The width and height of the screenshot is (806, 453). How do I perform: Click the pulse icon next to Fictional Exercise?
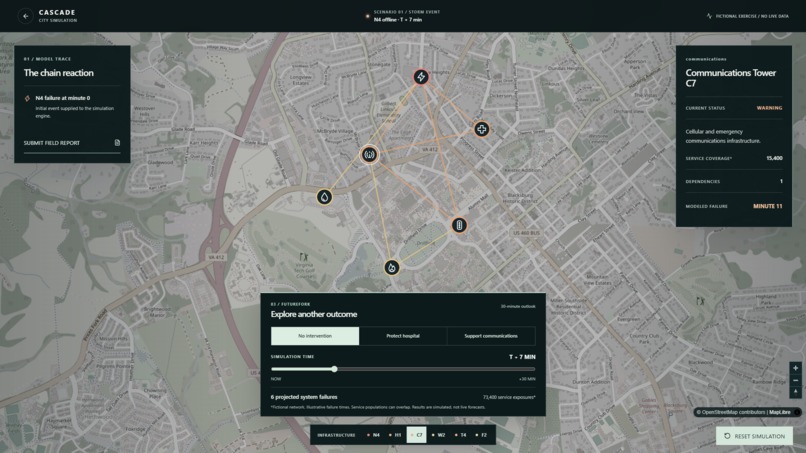pyautogui.click(x=709, y=16)
